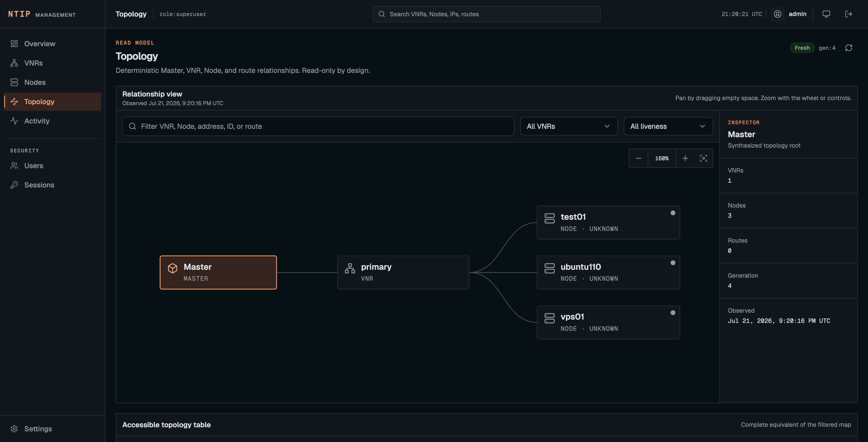Open the Users security page

point(53,166)
